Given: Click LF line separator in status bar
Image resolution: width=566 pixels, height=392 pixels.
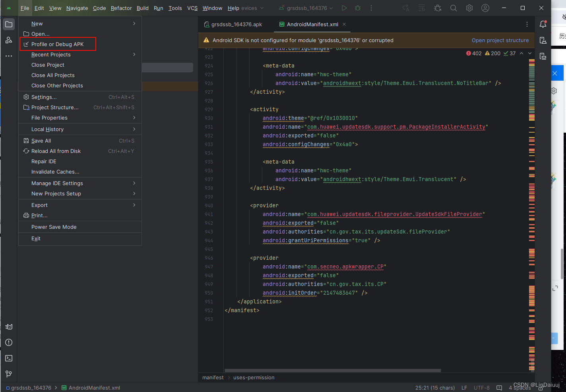Looking at the screenshot, I should 464,388.
